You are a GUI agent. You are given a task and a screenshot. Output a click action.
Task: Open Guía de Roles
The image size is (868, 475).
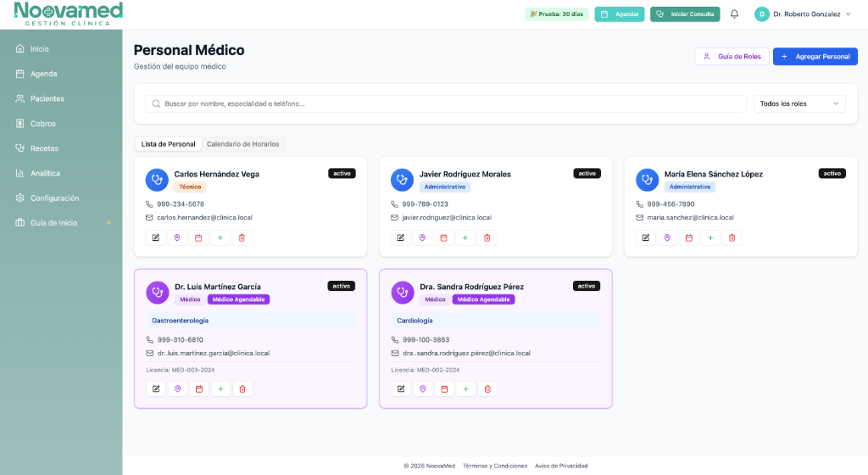pyautogui.click(x=732, y=57)
